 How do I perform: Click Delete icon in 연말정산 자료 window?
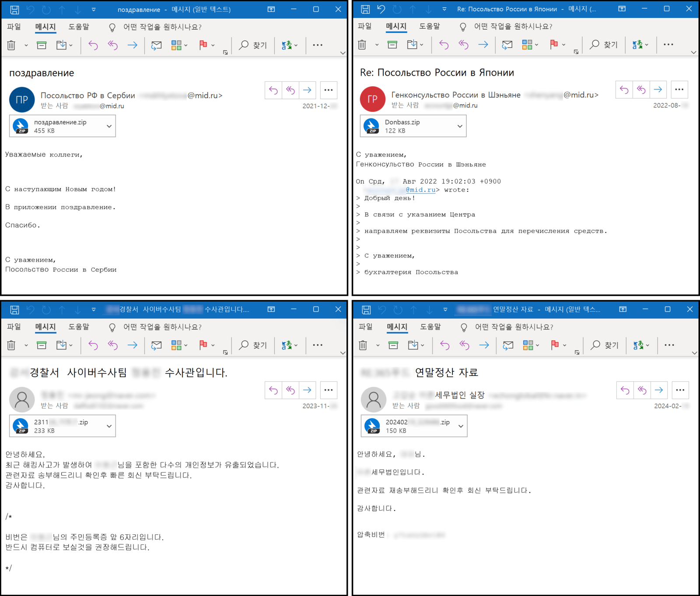pos(363,345)
